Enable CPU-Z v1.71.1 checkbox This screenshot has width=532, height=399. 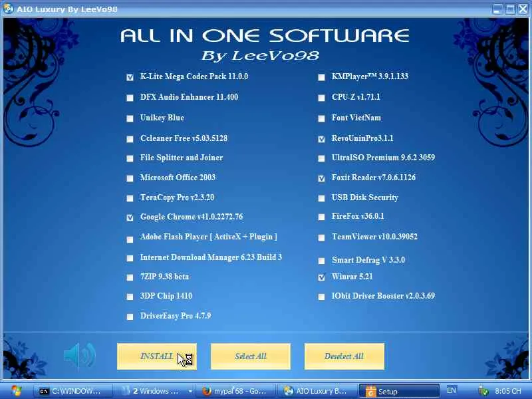pos(321,98)
